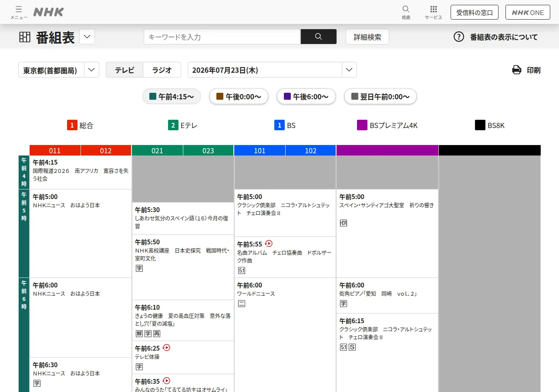The width and height of the screenshot is (559, 392).
Task: Click the 字 icon under テレビ体操
Action: pyautogui.click(x=139, y=367)
